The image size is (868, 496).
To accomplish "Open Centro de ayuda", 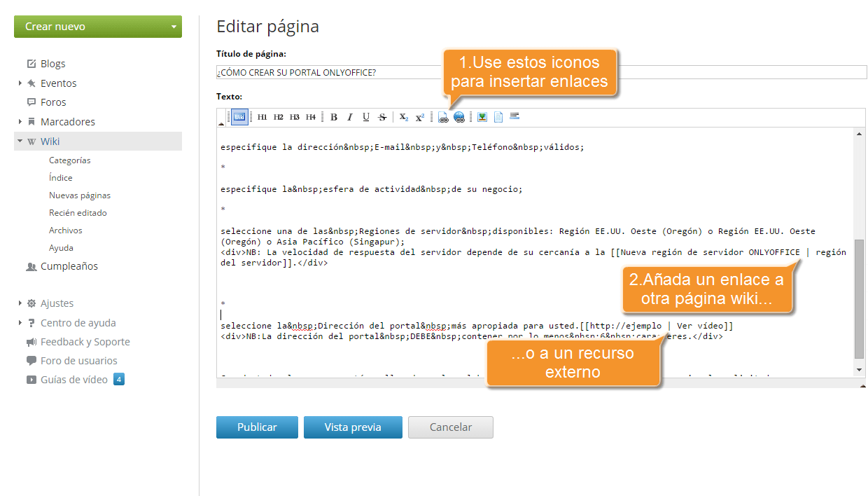I will [x=78, y=323].
